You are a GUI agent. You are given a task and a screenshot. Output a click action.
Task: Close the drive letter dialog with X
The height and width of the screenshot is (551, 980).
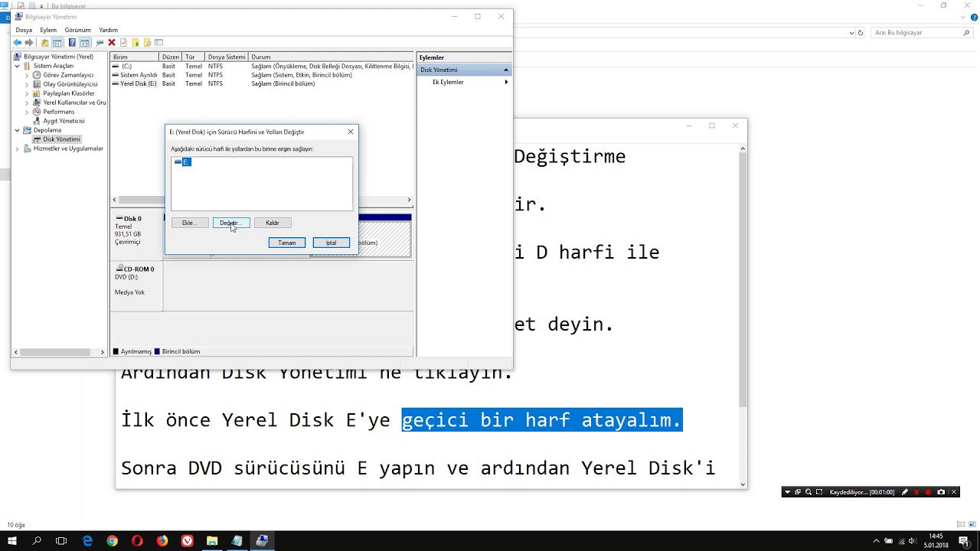[351, 132]
